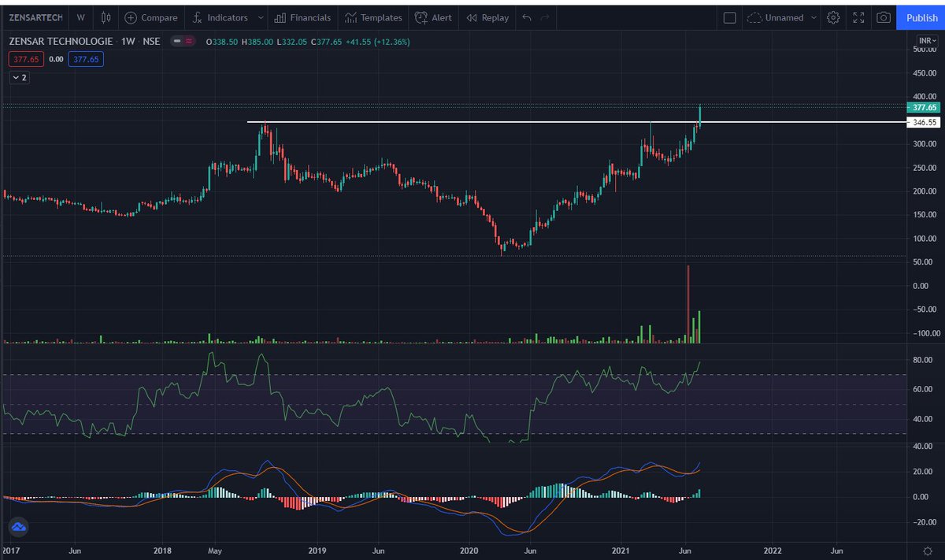The height and width of the screenshot is (560, 945).
Task: Click the May label on time axis
Action: pos(214,551)
